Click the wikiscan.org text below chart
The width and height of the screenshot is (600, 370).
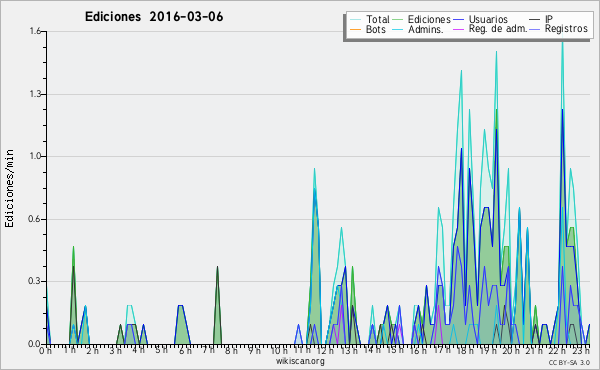(300, 361)
